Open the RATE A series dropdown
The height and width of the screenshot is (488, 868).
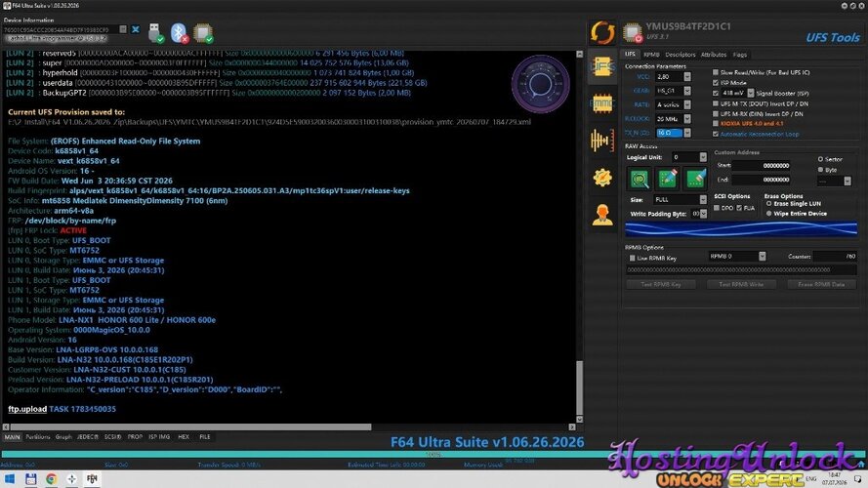click(687, 104)
